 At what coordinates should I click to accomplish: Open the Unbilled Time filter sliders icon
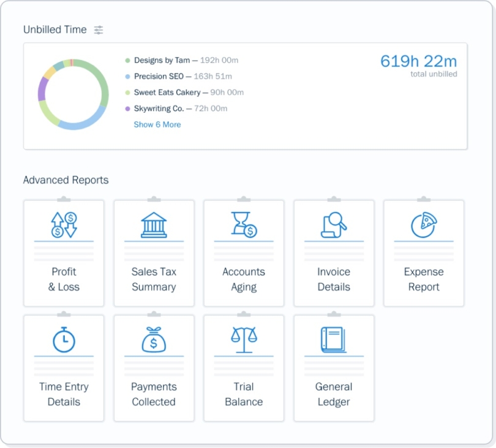(99, 29)
